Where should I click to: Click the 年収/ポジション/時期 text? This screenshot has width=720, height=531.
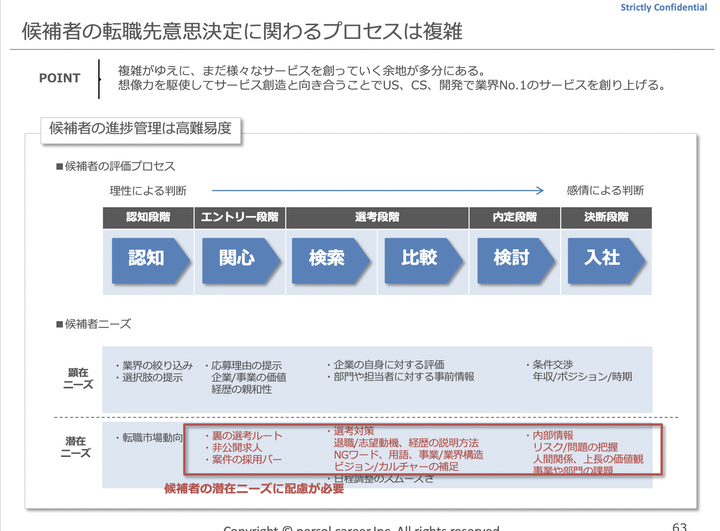tap(582, 377)
